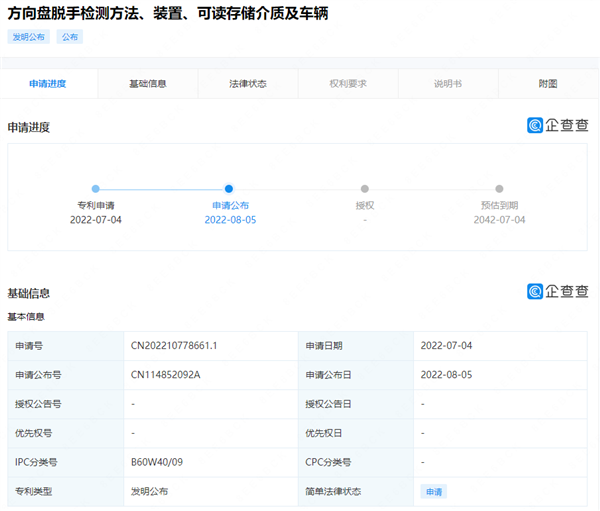Click the 申请公布号 label cell

(66, 375)
